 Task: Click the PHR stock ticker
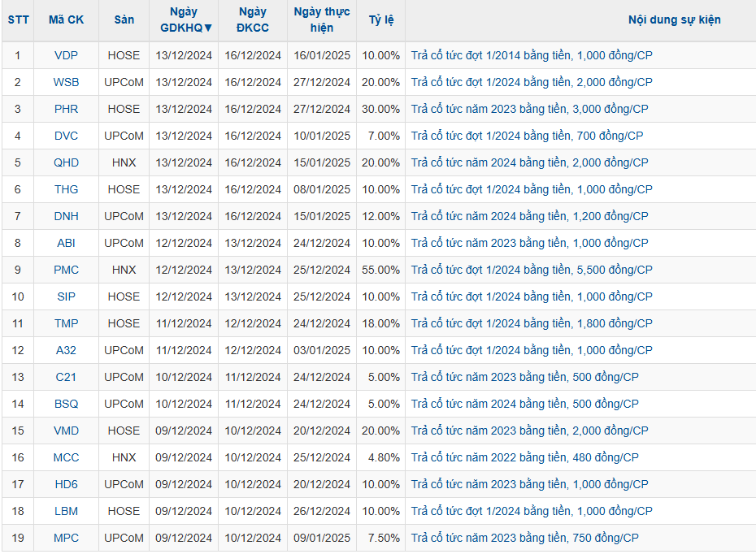coord(66,109)
